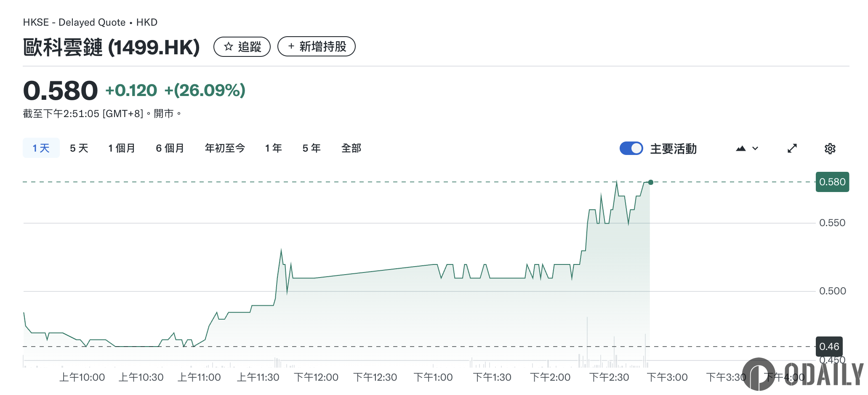The height and width of the screenshot is (395, 868).
Task: View the 5 年 chart range
Action: (x=312, y=148)
